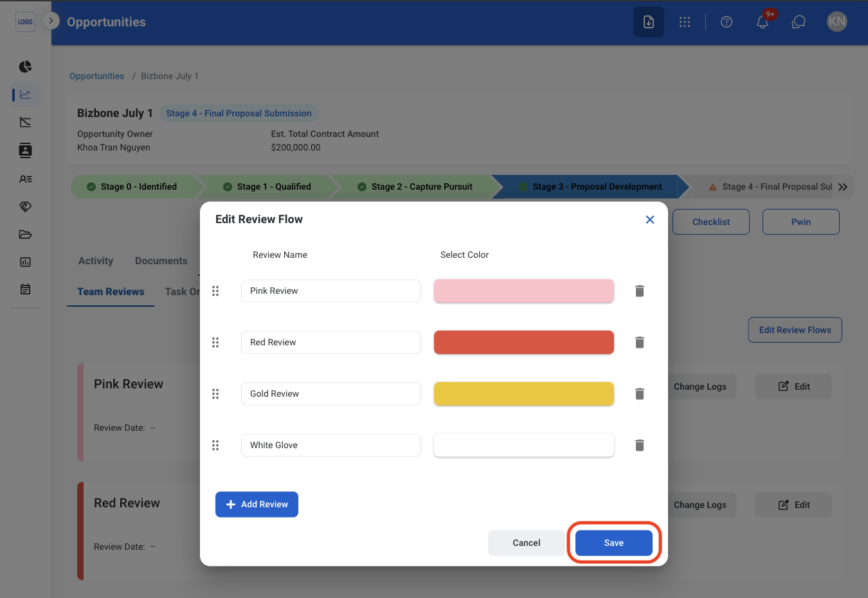Pick the red color swatch
Screen dimensions: 868x598
click(524, 342)
